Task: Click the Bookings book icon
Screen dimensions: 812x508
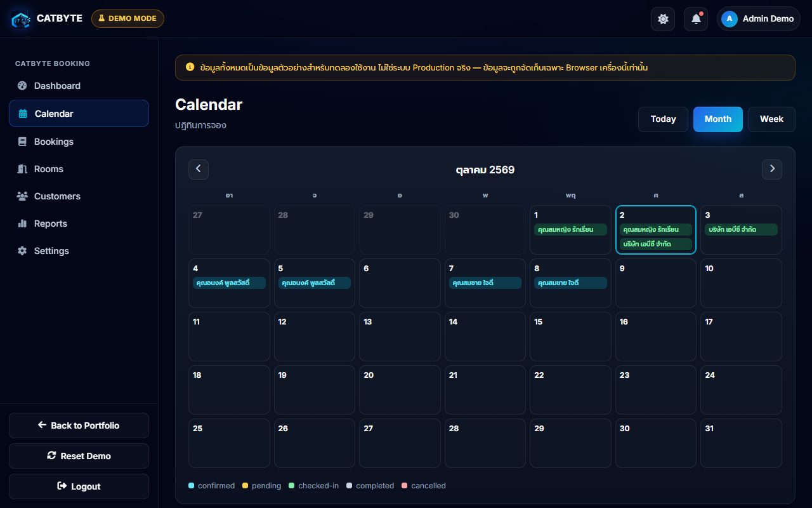Action: [22, 142]
